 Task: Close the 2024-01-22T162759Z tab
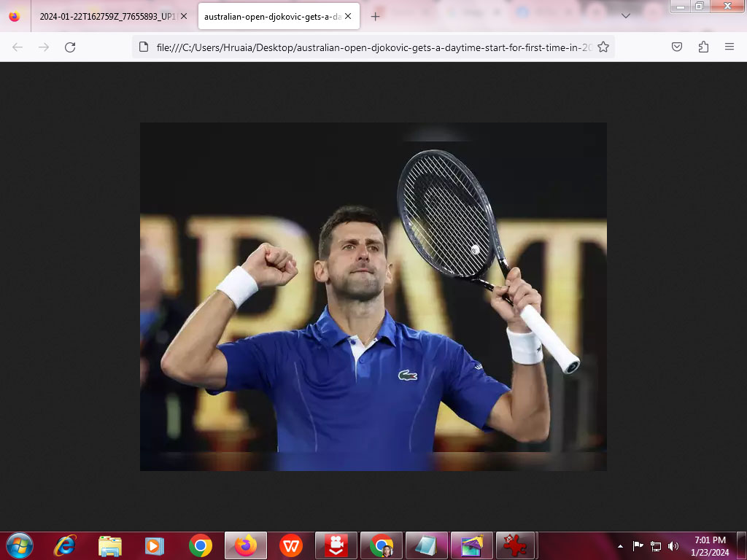pos(183,16)
